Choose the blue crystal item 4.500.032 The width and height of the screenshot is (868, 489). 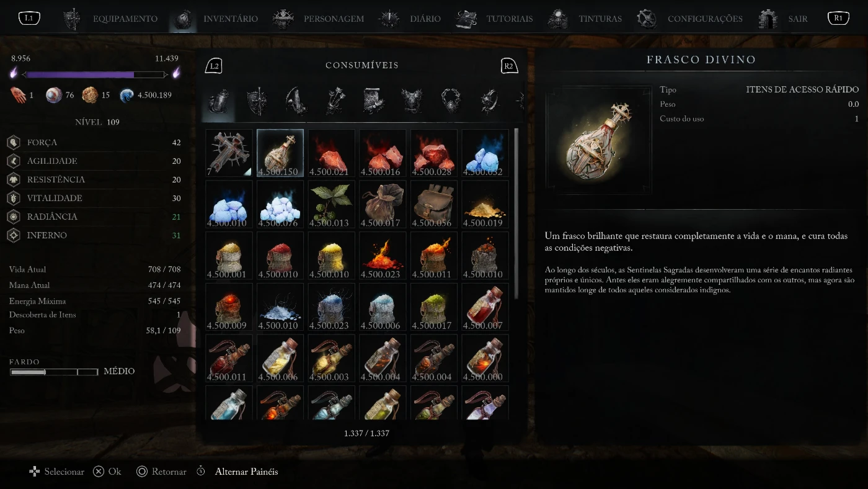coord(485,153)
